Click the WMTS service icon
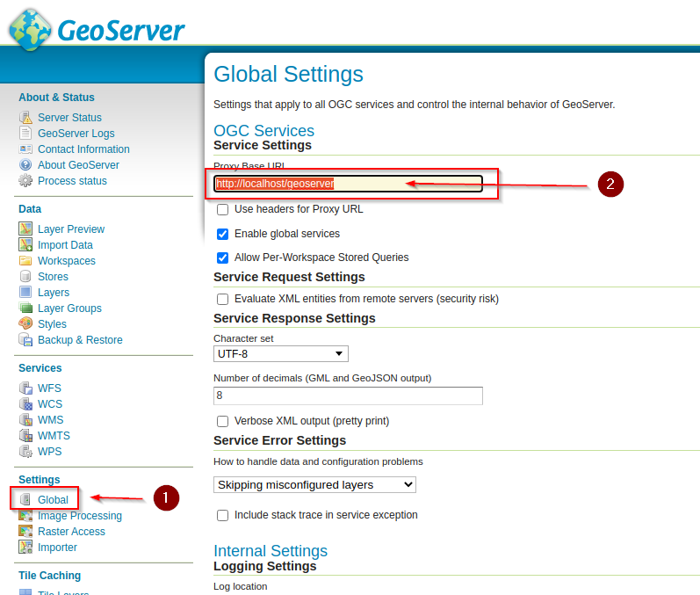 25,435
